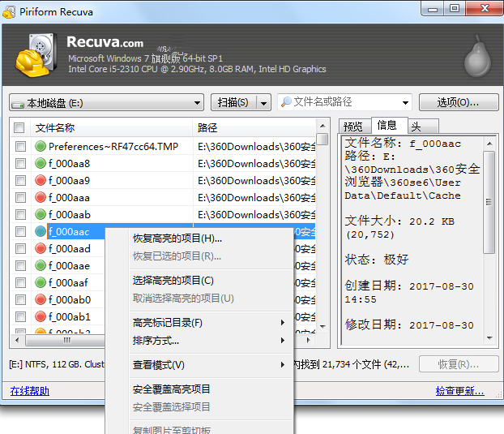Click the green status dot for Preferences~RF47cc64.TMP
Image resolution: width=504 pixels, height=434 pixels.
tap(41, 146)
